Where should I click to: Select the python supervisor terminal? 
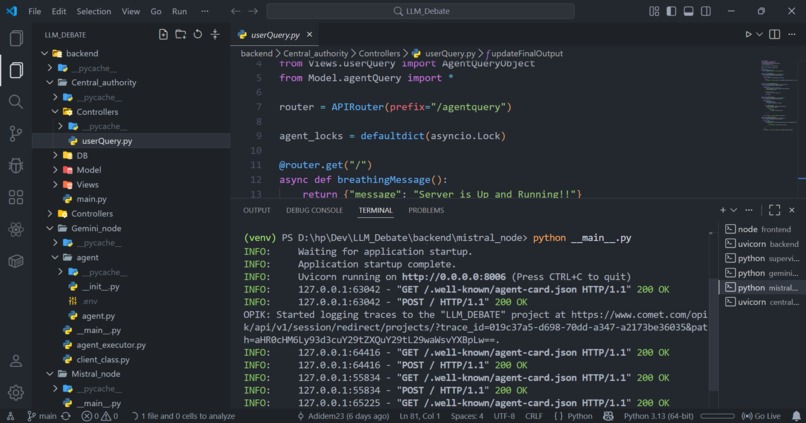pyautogui.click(x=761, y=259)
